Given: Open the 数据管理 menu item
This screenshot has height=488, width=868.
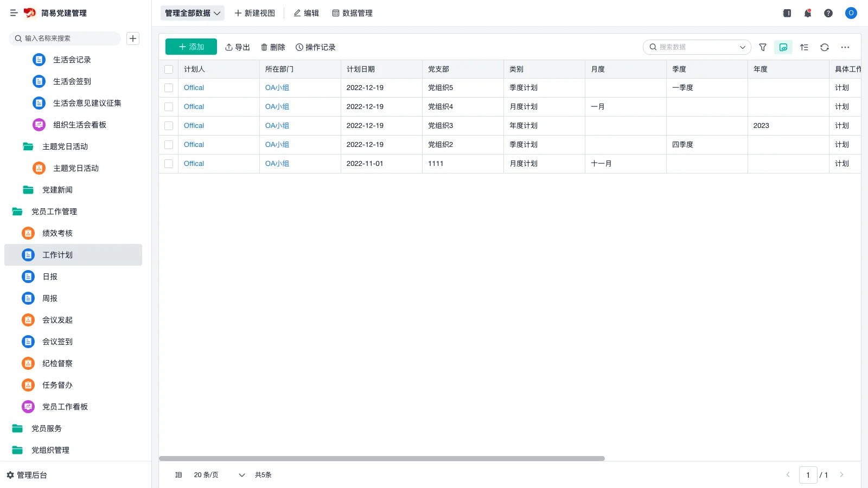Looking at the screenshot, I should coord(353,12).
